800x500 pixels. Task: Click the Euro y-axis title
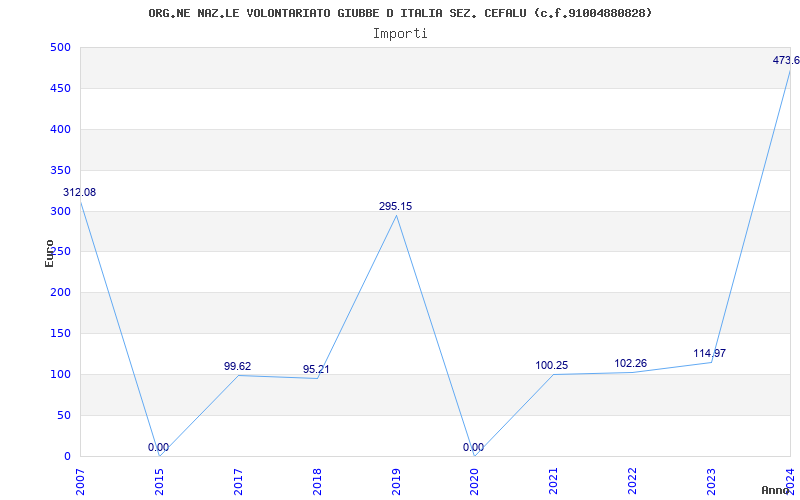click(49, 253)
